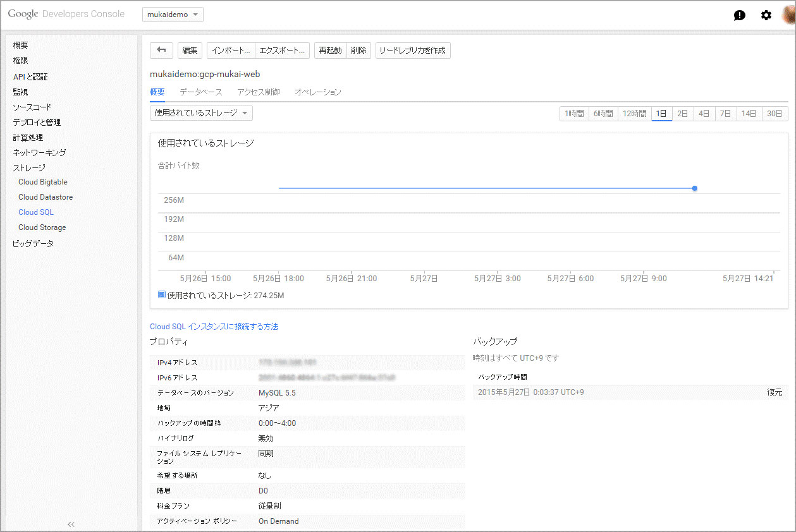Viewport: 796px width, 532px height.
Task: Open the 使用されているストレージ metric dropdown
Action: (201, 113)
